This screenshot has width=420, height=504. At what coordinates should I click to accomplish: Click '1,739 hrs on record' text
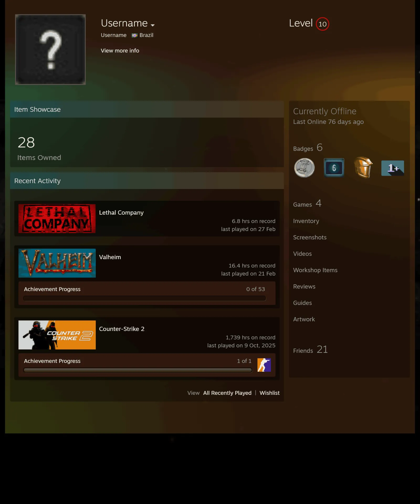[250, 338]
